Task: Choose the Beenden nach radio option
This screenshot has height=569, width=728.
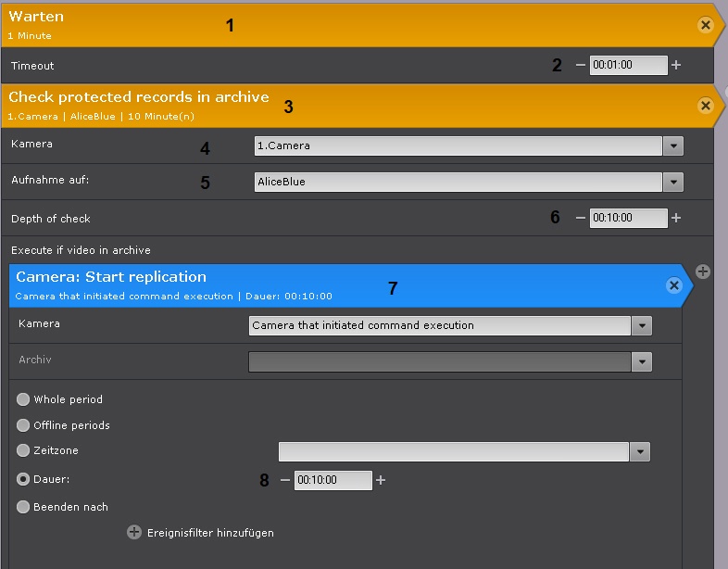Action: 23,507
